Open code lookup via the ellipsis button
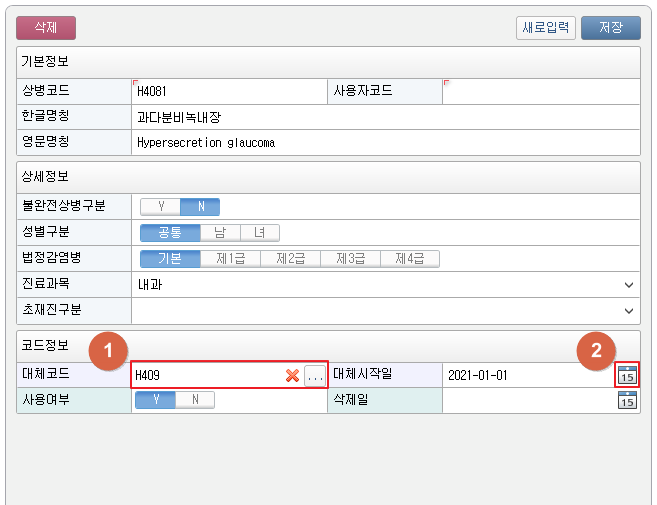 click(x=315, y=376)
